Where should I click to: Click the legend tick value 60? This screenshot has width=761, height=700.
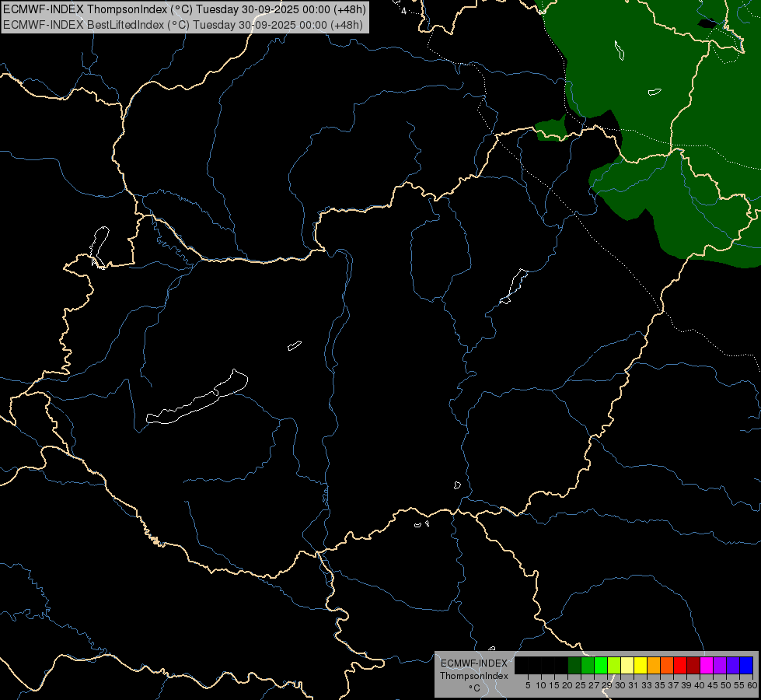(x=752, y=685)
